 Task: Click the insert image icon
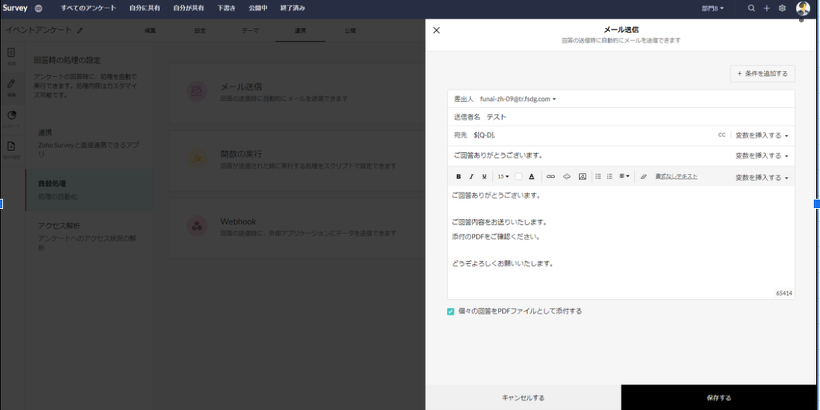582,176
